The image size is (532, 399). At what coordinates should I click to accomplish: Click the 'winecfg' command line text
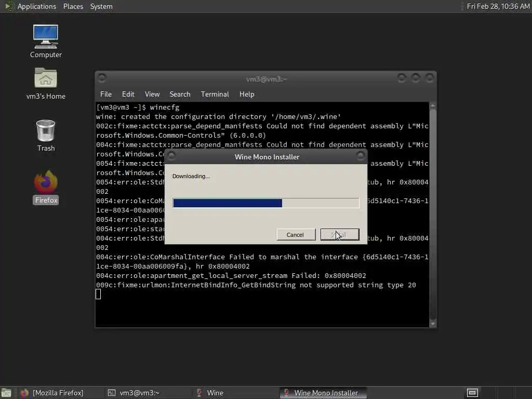pyautogui.click(x=164, y=107)
